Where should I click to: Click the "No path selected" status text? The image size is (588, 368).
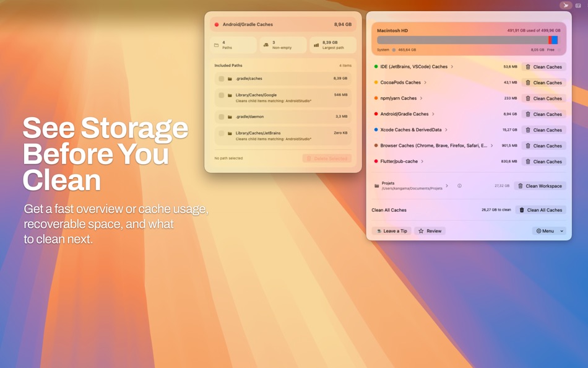[x=228, y=159]
